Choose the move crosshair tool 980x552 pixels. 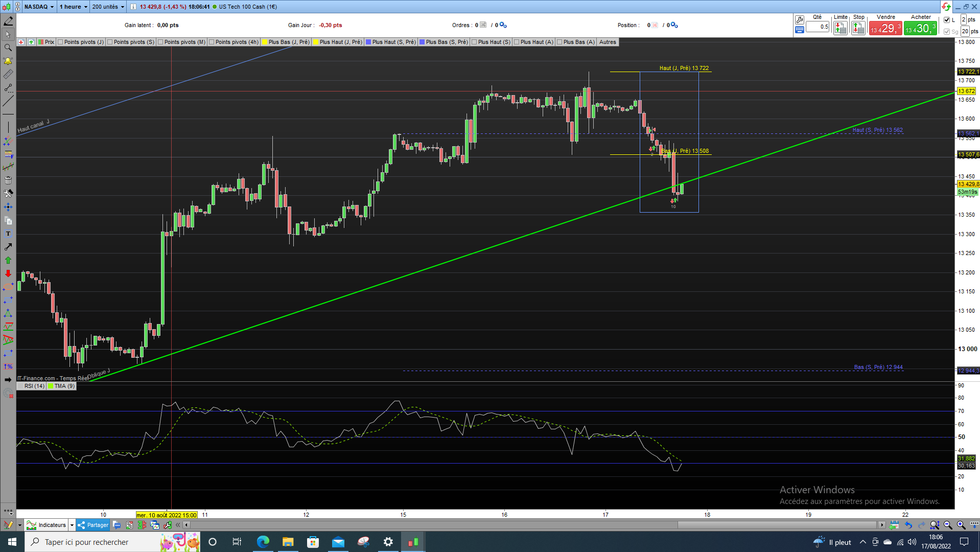(8, 207)
